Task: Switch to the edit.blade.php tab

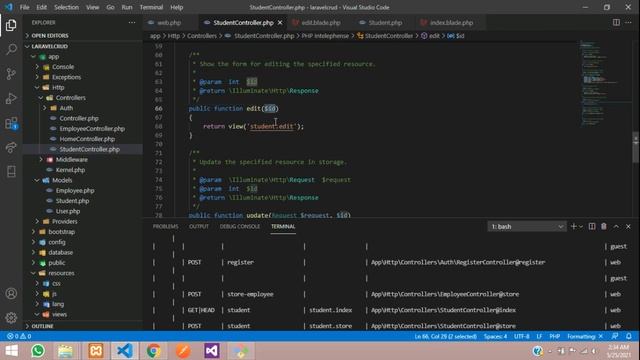Action: tap(321, 22)
